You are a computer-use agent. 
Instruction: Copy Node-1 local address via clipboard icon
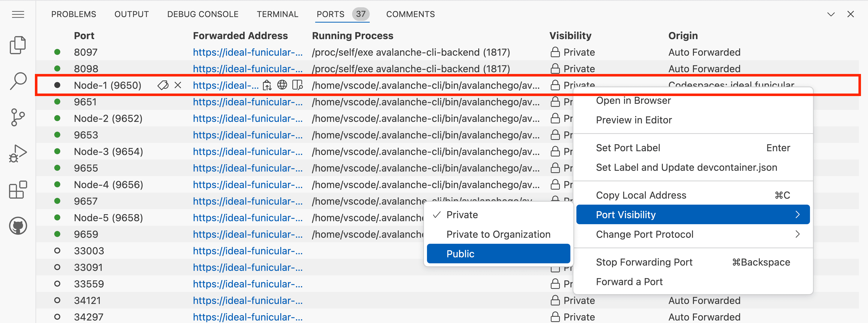click(267, 86)
